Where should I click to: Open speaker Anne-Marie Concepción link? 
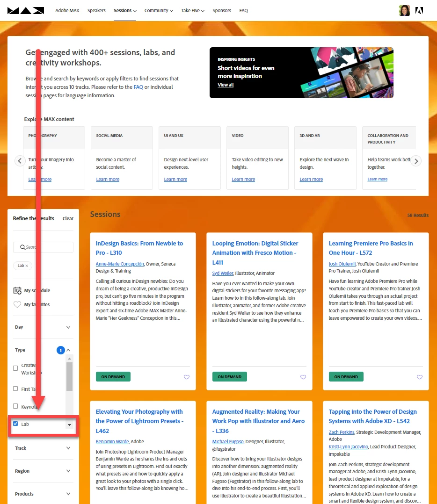[120, 264]
